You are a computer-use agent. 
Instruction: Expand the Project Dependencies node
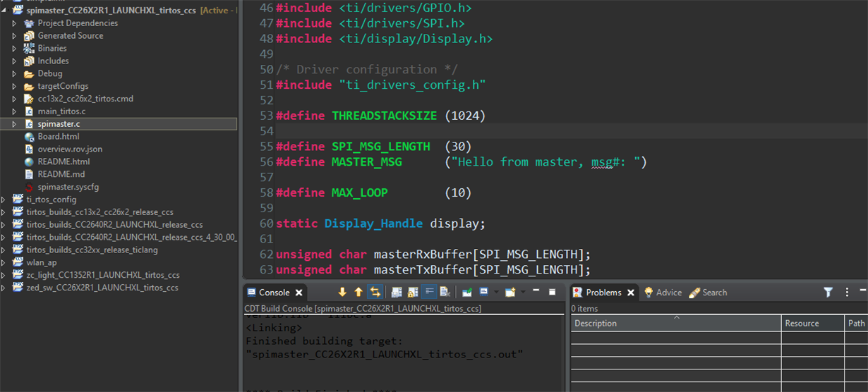[x=15, y=23]
